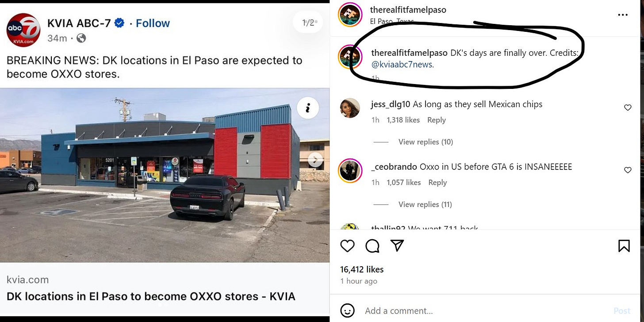Screen dimensions: 644x322
Task: Open the @kviaabc7news mention link
Action: click(402, 65)
